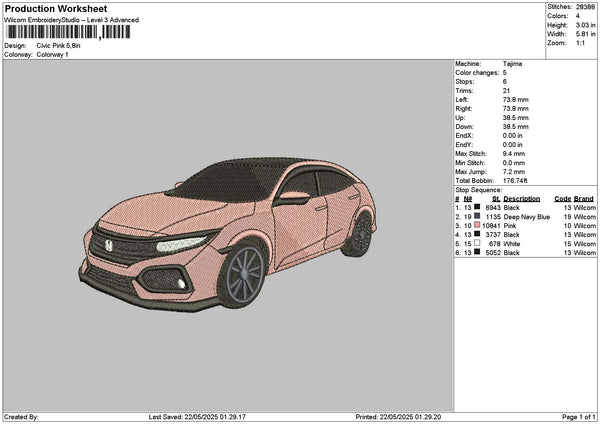Click the Description column header
600x424 pixels.
coord(522,199)
